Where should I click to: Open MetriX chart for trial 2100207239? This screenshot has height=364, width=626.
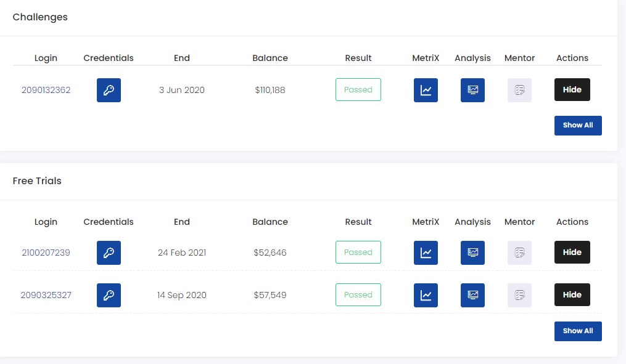(426, 253)
